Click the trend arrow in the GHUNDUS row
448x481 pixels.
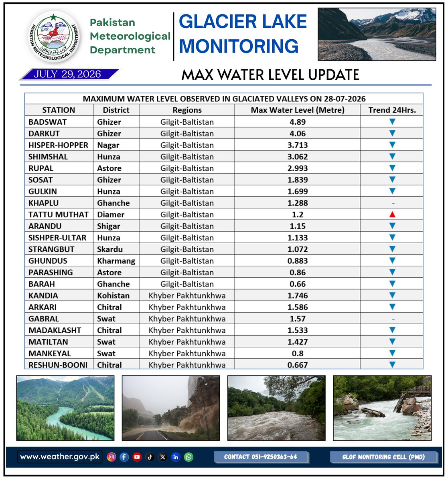point(392,261)
